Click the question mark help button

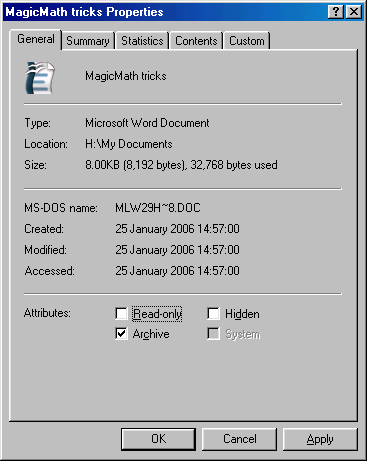(x=336, y=12)
